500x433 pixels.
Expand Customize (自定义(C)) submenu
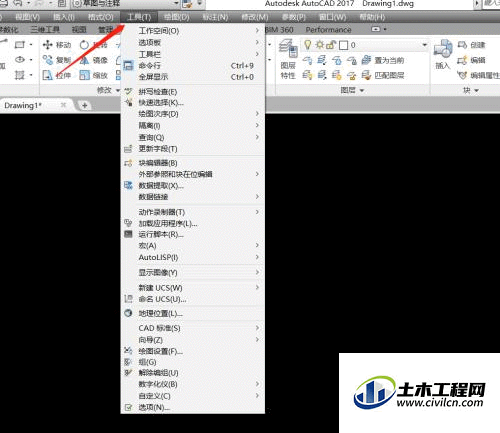click(193, 396)
